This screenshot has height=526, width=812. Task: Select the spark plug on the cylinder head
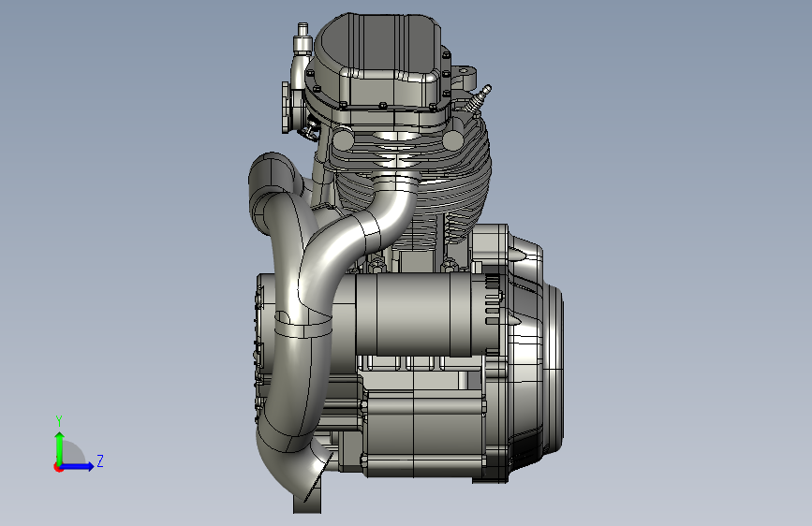click(478, 98)
